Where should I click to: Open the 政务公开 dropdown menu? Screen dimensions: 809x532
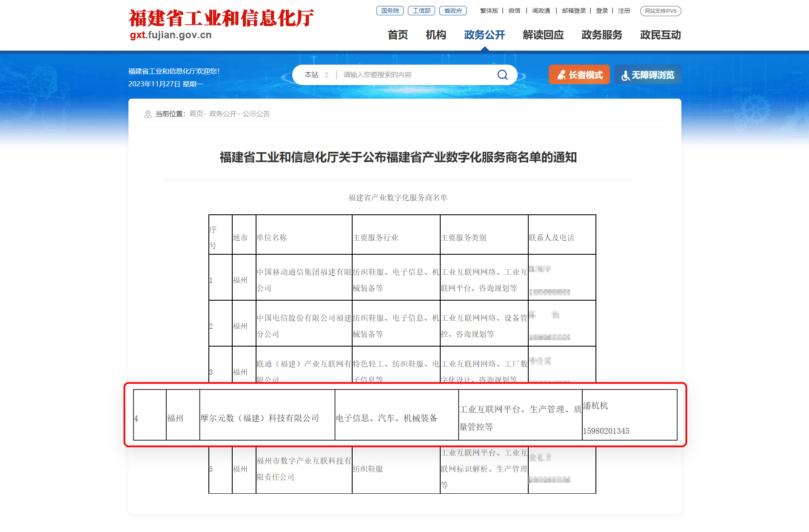click(x=484, y=35)
